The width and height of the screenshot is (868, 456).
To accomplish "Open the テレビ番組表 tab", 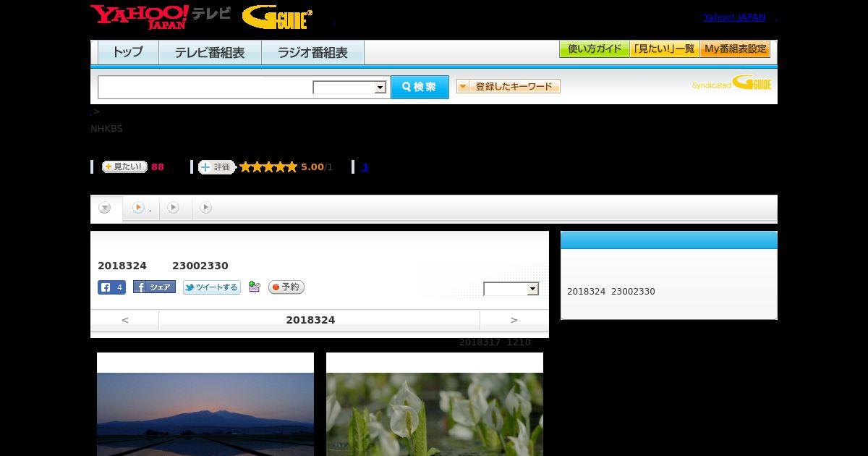I will (210, 52).
